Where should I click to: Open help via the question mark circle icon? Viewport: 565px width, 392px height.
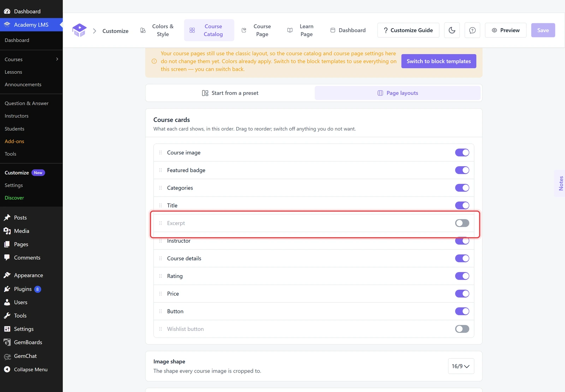[x=472, y=30]
